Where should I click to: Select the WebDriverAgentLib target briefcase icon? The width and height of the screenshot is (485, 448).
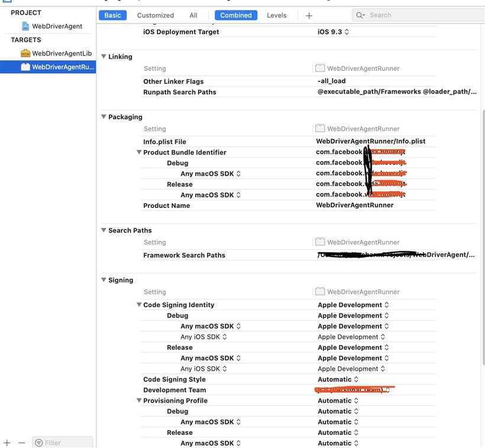[25, 53]
